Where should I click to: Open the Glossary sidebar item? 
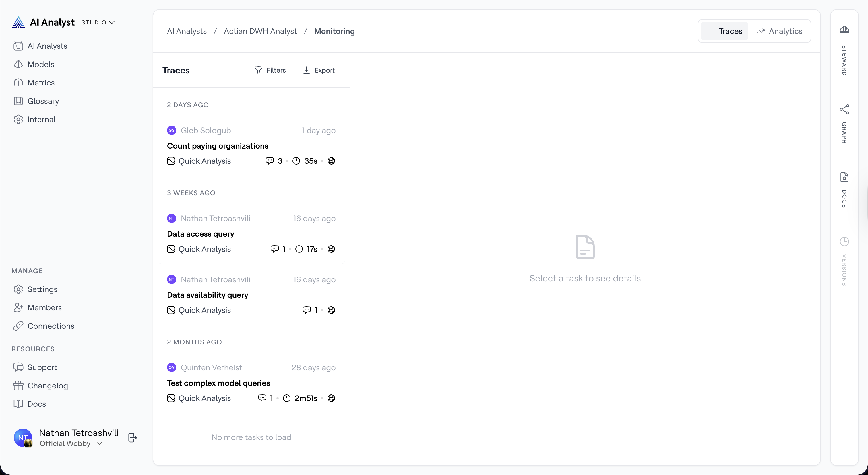click(43, 101)
